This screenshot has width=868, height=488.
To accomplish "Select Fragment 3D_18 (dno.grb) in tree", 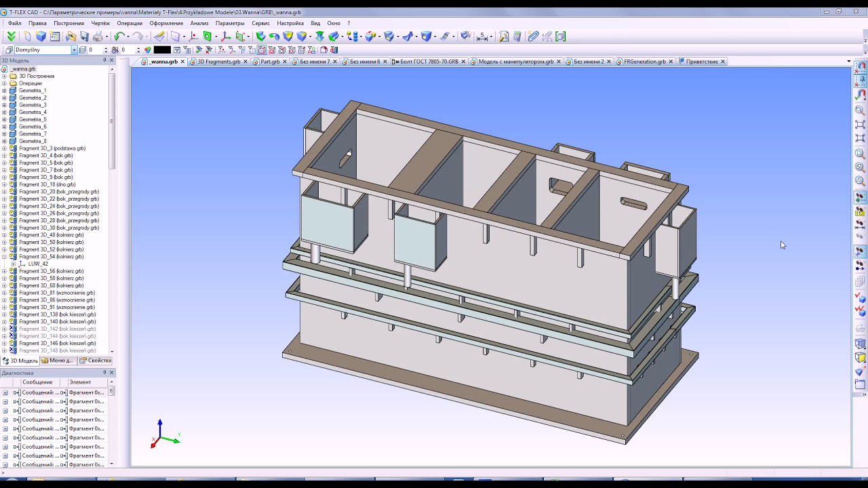I will point(47,184).
